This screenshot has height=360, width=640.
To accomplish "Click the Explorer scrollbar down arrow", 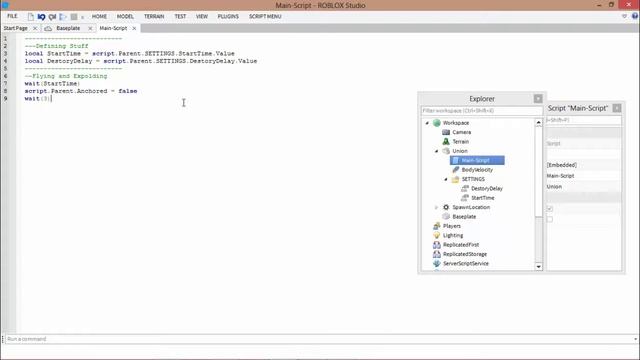I will tap(538, 267).
